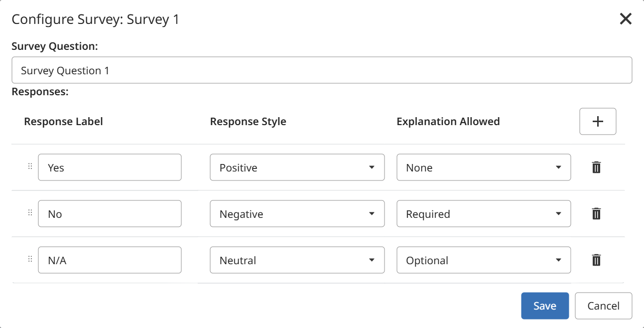Click the drag handle beside Yes
Viewport: 644px width, 328px height.
coord(30,166)
